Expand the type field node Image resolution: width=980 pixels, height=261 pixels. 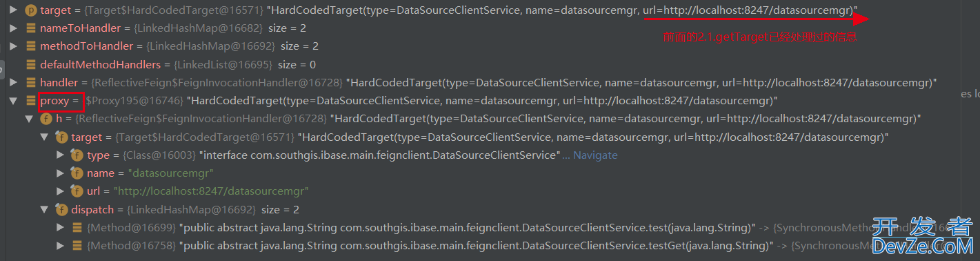click(61, 155)
